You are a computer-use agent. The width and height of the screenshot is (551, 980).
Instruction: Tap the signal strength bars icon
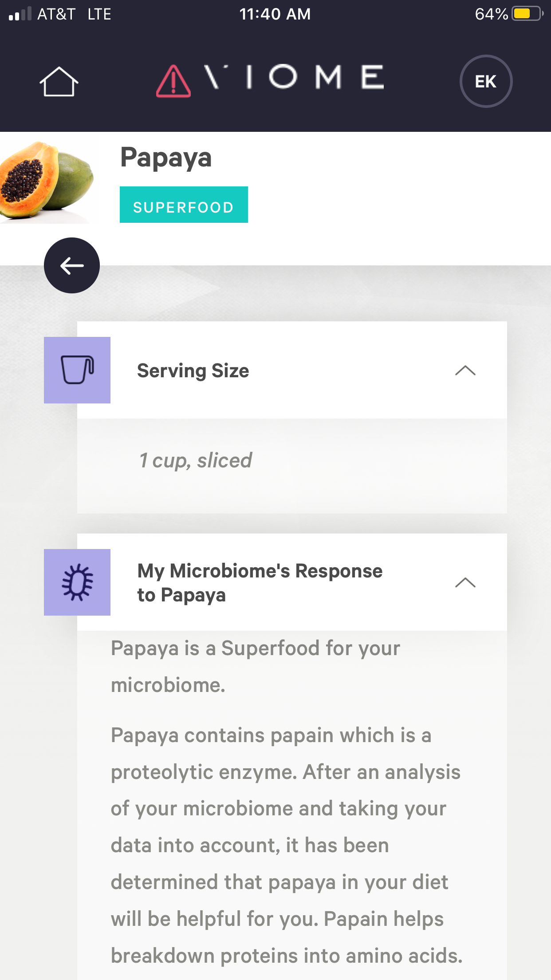point(20,14)
